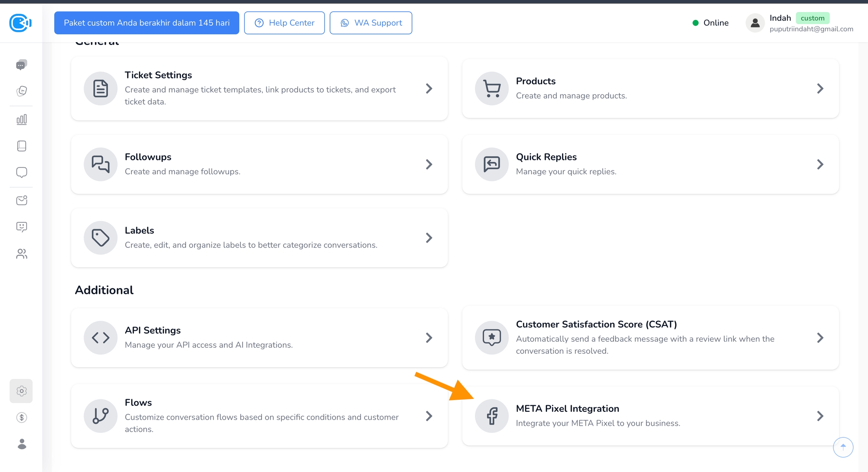Click the WA Support button
Viewport: 868px width, 472px height.
click(371, 23)
